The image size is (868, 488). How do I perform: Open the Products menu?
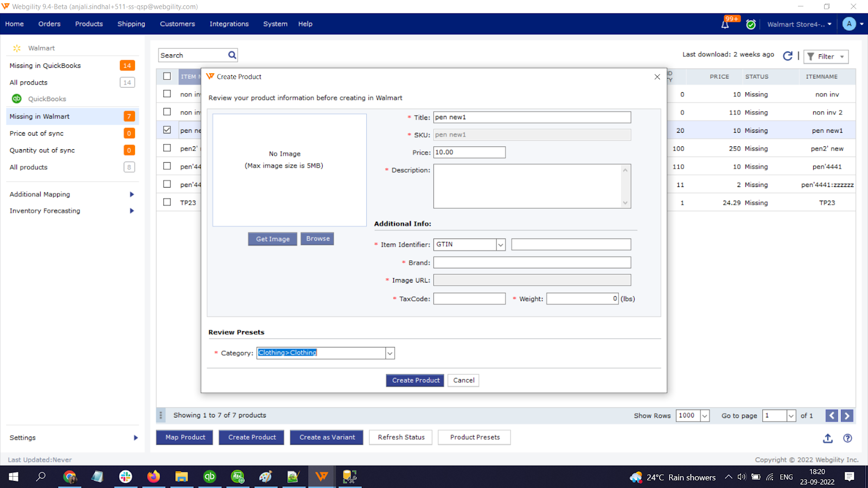[x=89, y=24]
